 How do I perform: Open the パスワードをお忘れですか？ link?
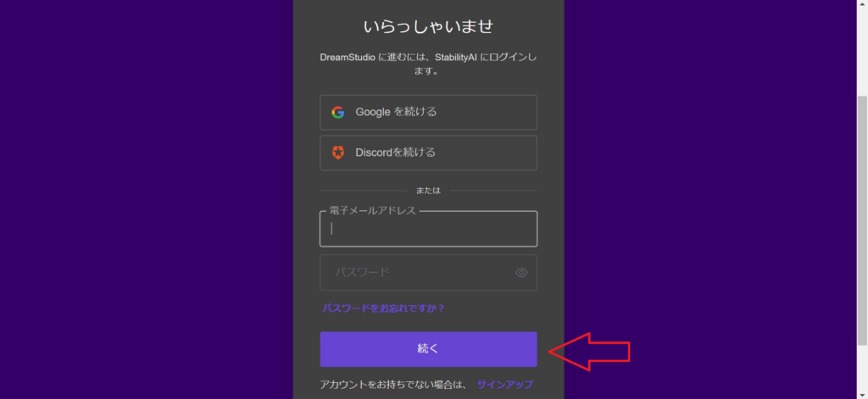click(x=383, y=308)
